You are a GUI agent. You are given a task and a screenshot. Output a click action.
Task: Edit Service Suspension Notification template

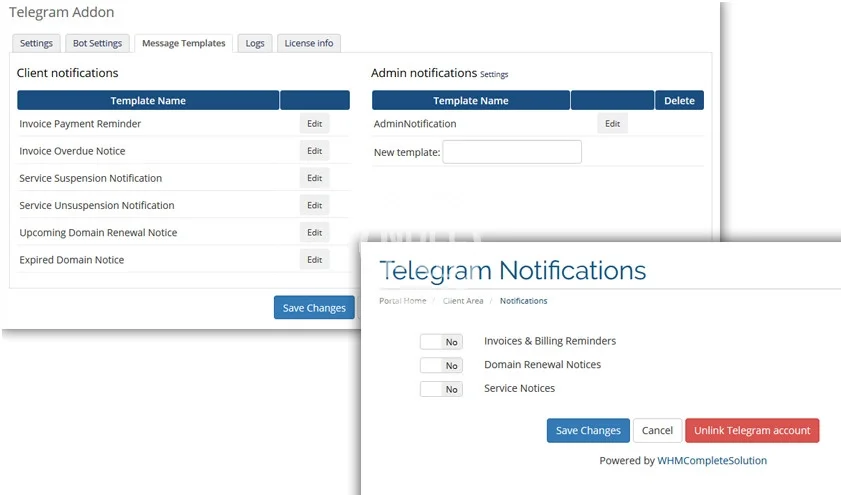(314, 178)
